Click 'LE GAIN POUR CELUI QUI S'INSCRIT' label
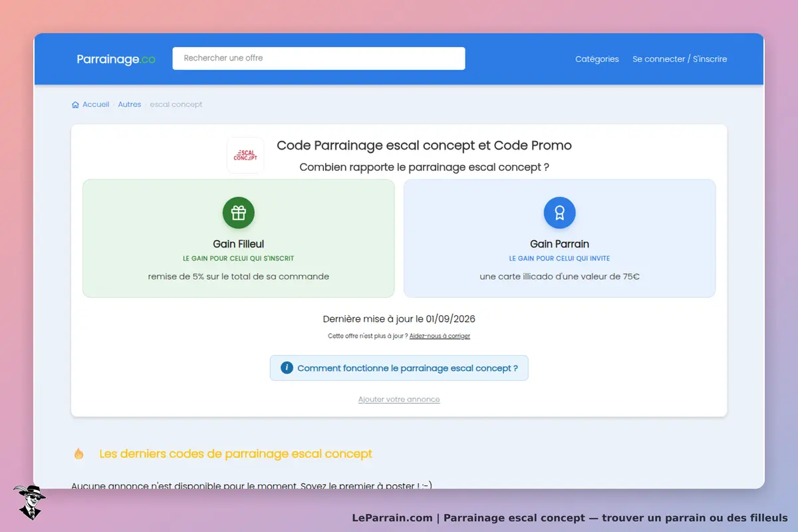 tap(239, 258)
